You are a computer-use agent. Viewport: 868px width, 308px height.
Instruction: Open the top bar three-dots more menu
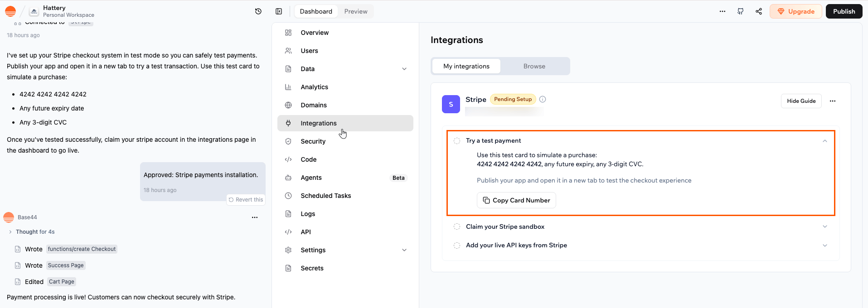coord(723,11)
